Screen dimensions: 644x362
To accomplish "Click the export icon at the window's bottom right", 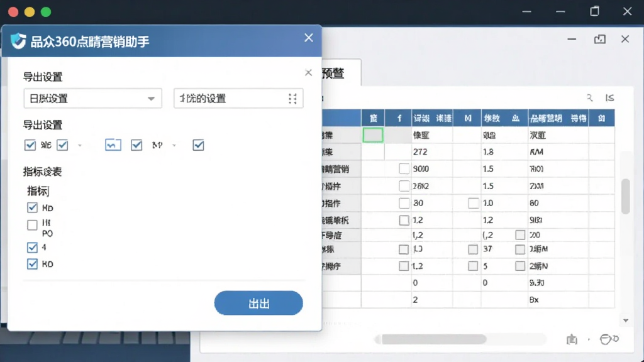I will (572, 339).
